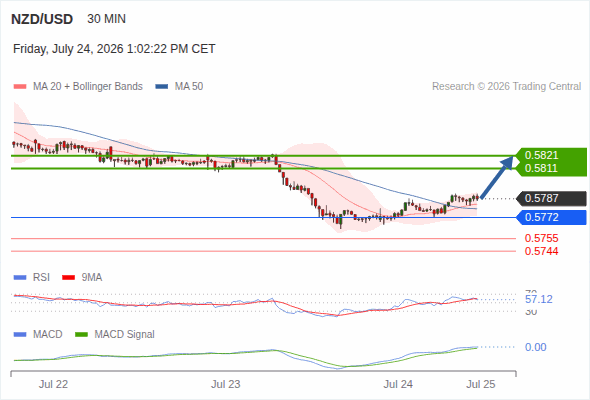Screen dimensions: 590x400
Task: Click the MACD value 0.00
Action: tap(535, 347)
